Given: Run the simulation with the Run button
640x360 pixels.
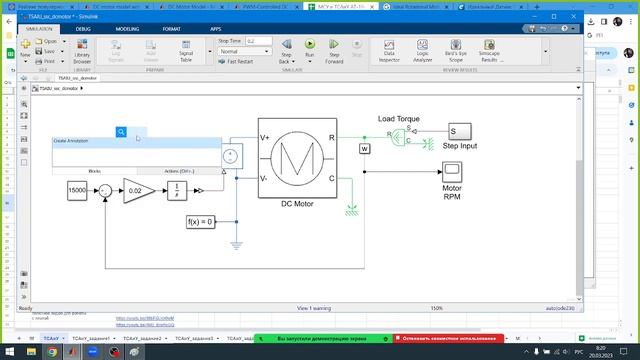Looking at the screenshot, I should pos(310,44).
